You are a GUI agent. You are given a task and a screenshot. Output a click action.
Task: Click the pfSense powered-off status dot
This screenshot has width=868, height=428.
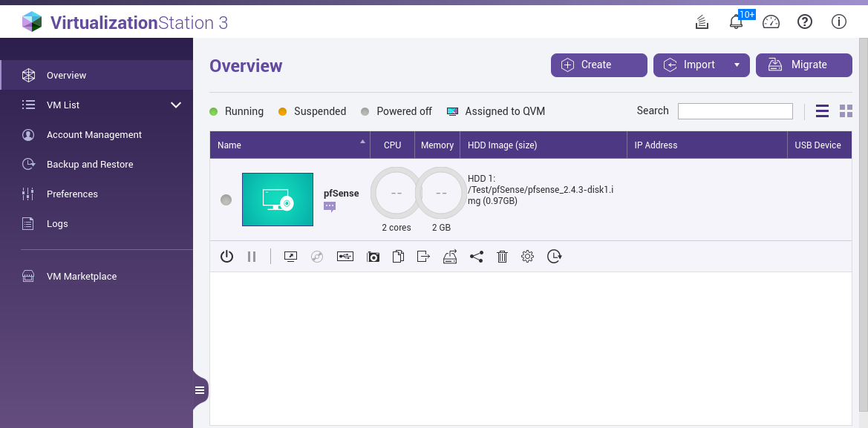coord(226,200)
